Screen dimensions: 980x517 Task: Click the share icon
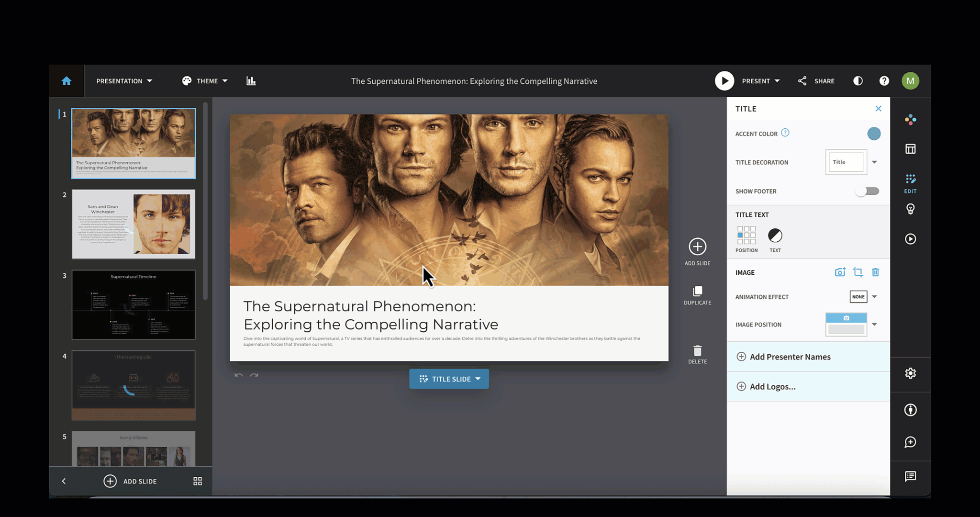(802, 81)
